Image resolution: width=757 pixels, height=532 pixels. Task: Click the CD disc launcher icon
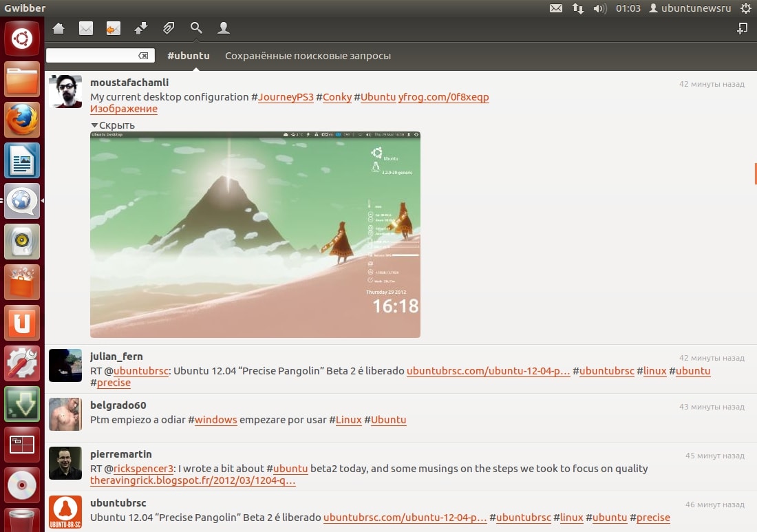coord(22,485)
